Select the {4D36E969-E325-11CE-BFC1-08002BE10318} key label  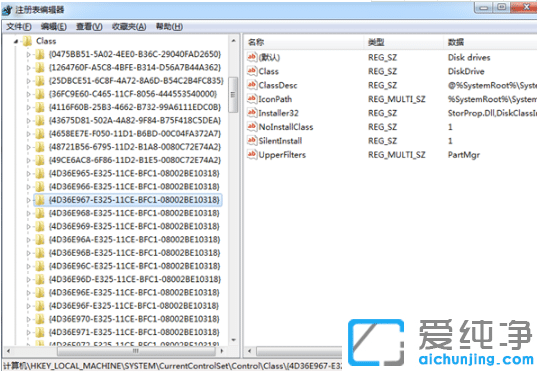pos(134,226)
